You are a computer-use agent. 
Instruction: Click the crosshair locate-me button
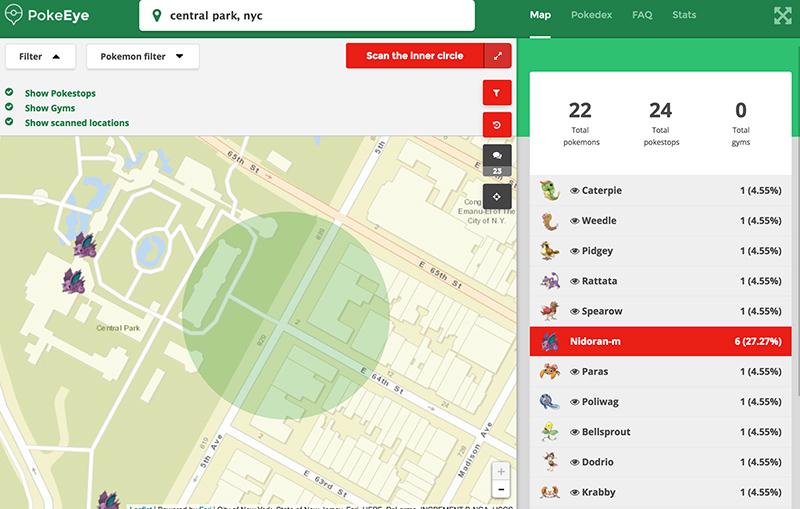(497, 196)
